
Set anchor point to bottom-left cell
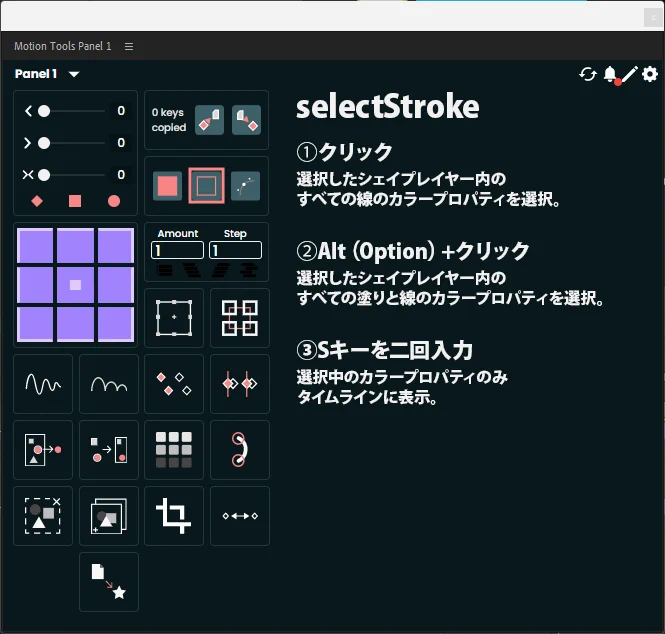point(35,324)
